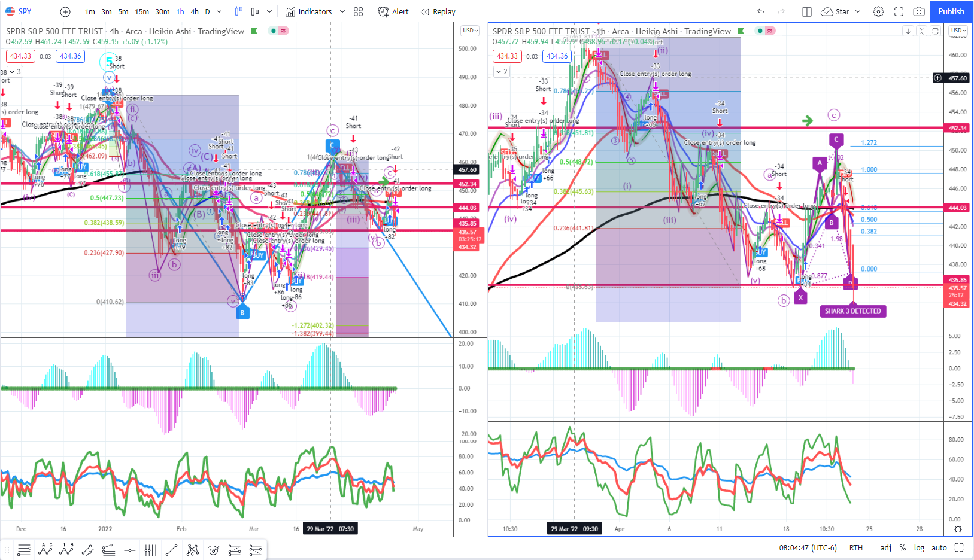This screenshot has height=560, width=974.
Task: Select the parallel channel drawing tool
Action: point(87,549)
